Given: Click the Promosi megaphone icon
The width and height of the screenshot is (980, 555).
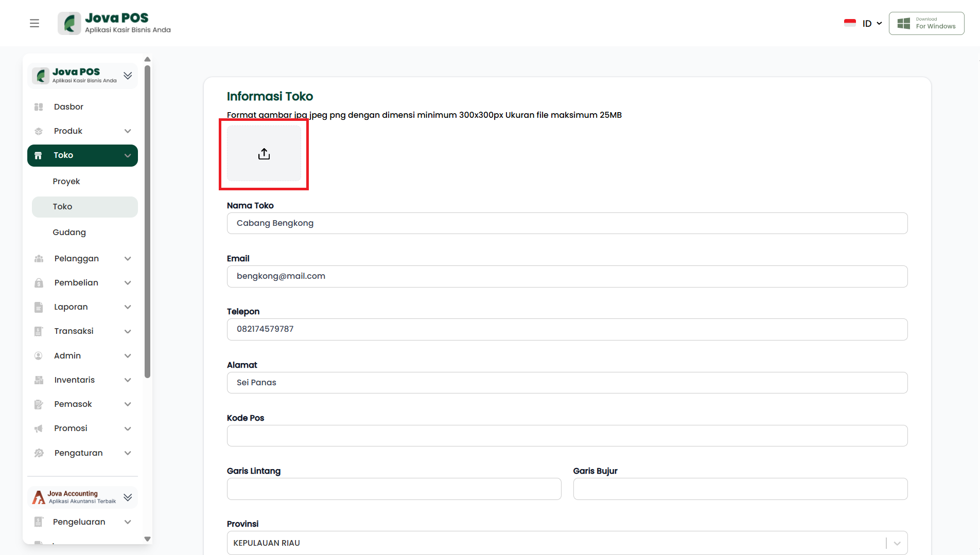Looking at the screenshot, I should [39, 428].
